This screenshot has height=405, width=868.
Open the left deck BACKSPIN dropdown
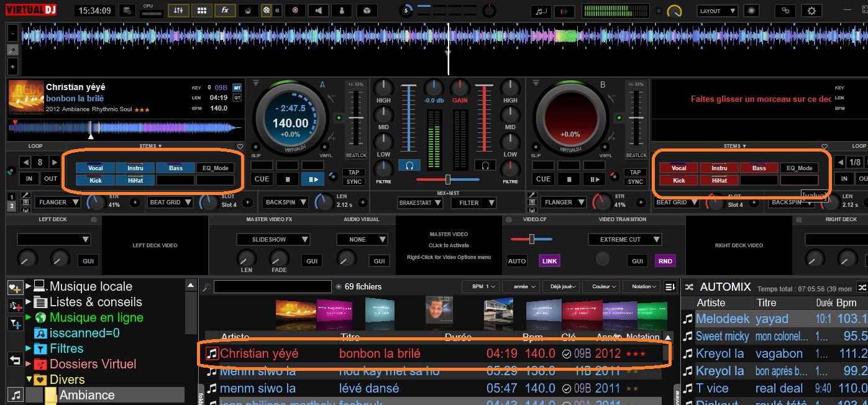[285, 202]
